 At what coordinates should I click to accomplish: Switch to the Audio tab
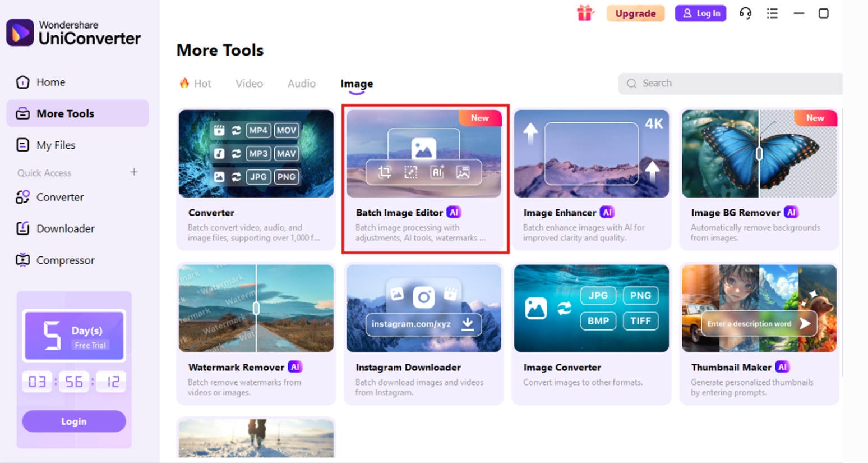pyautogui.click(x=302, y=83)
